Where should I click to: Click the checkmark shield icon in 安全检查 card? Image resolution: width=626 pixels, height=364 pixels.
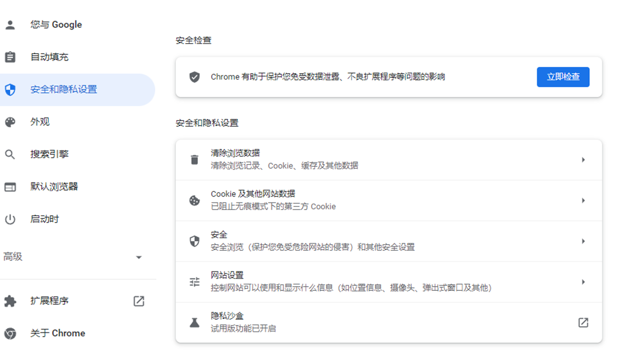[194, 77]
